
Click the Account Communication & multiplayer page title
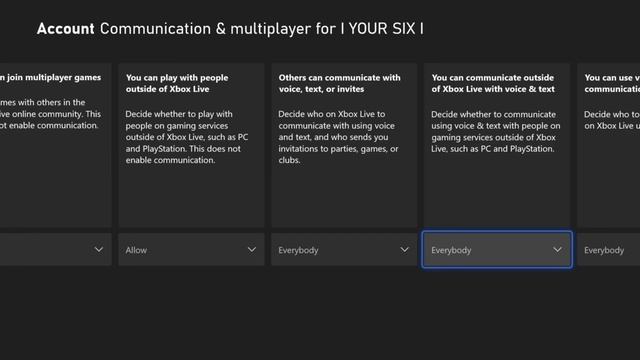(x=230, y=29)
